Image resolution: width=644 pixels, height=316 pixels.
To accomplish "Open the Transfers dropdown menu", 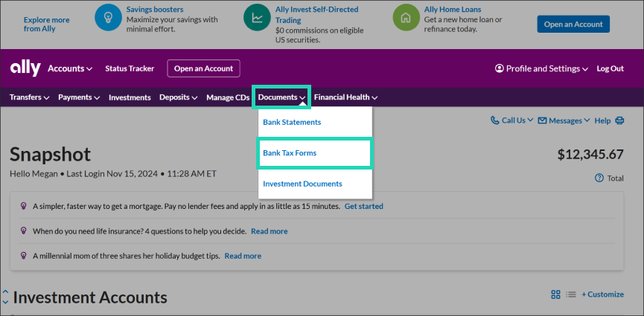I will 30,97.
